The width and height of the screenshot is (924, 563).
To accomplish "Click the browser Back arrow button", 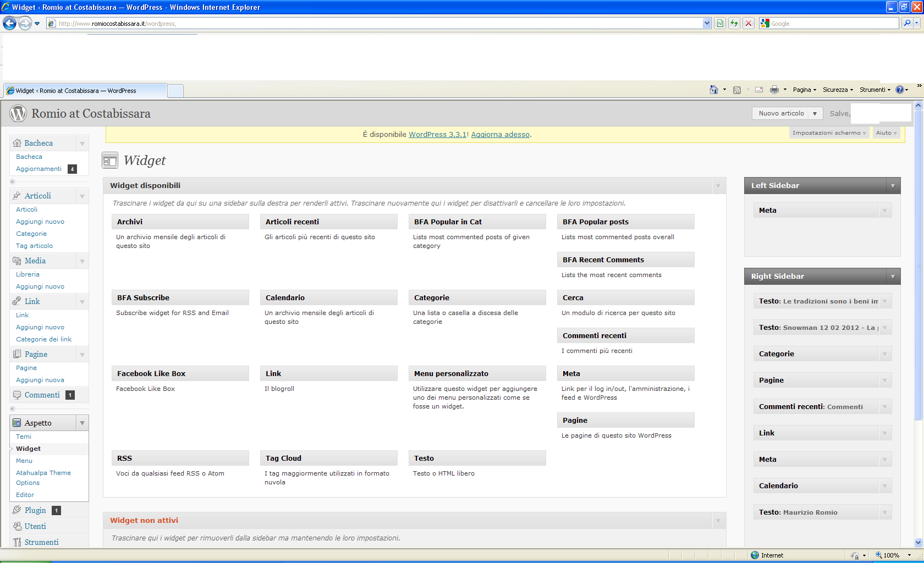I will click(9, 23).
